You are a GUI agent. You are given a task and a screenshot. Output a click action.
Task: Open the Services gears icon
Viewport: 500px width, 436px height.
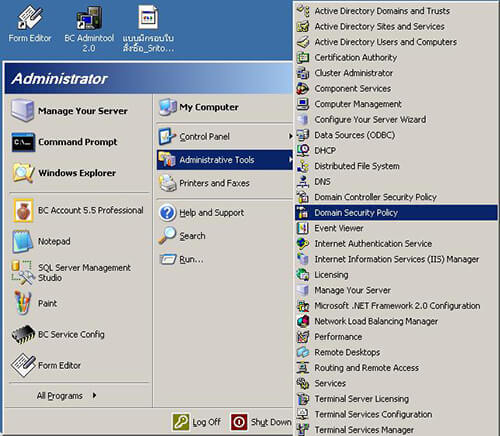pos(303,383)
